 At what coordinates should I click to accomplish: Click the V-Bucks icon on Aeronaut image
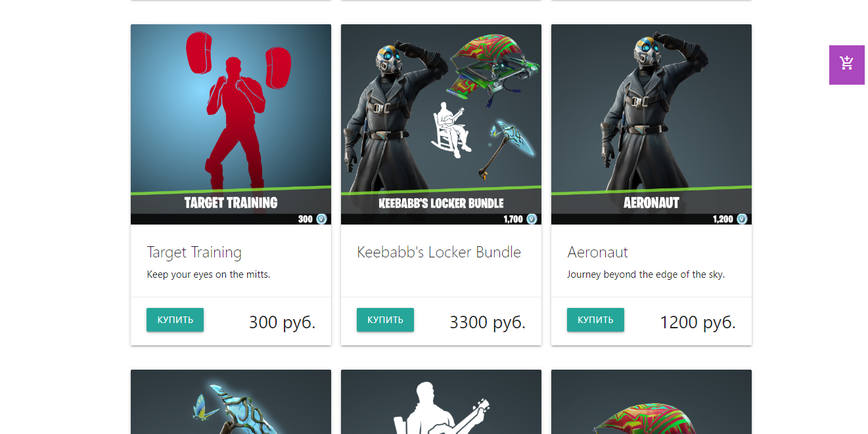point(742,219)
